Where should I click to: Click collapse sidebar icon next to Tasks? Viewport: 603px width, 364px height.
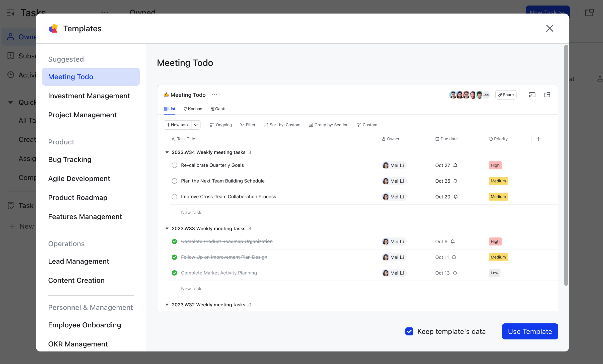pos(11,13)
